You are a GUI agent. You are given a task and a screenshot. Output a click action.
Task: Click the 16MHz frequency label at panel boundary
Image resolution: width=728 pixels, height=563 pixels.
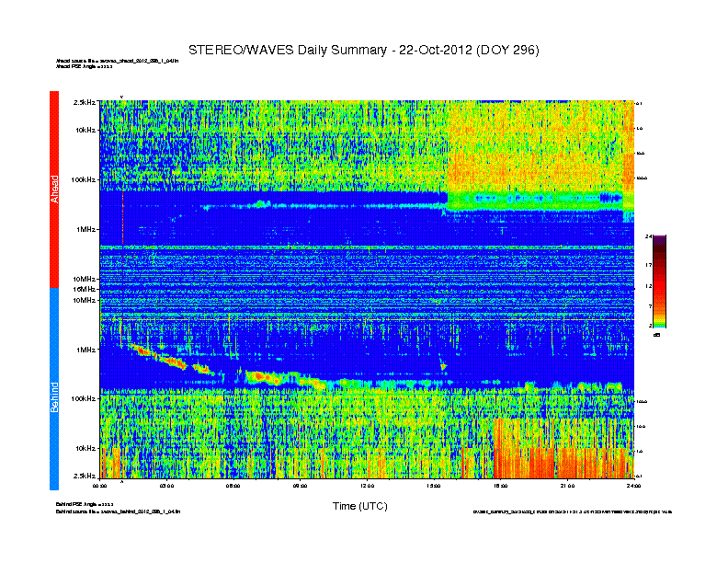[85, 289]
